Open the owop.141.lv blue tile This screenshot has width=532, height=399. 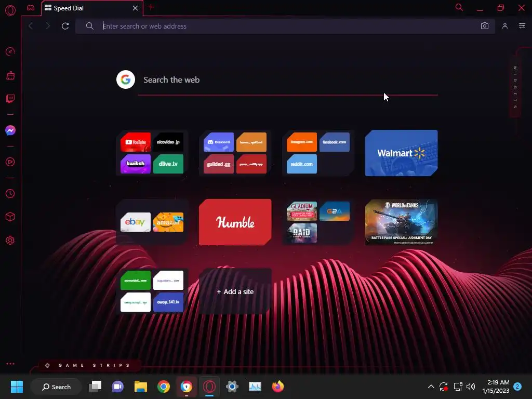pos(168,302)
